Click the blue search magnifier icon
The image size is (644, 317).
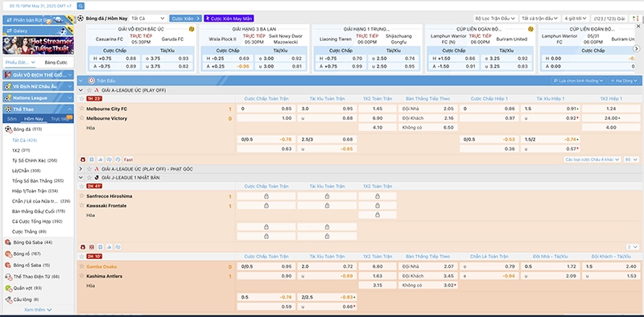coord(81,6)
